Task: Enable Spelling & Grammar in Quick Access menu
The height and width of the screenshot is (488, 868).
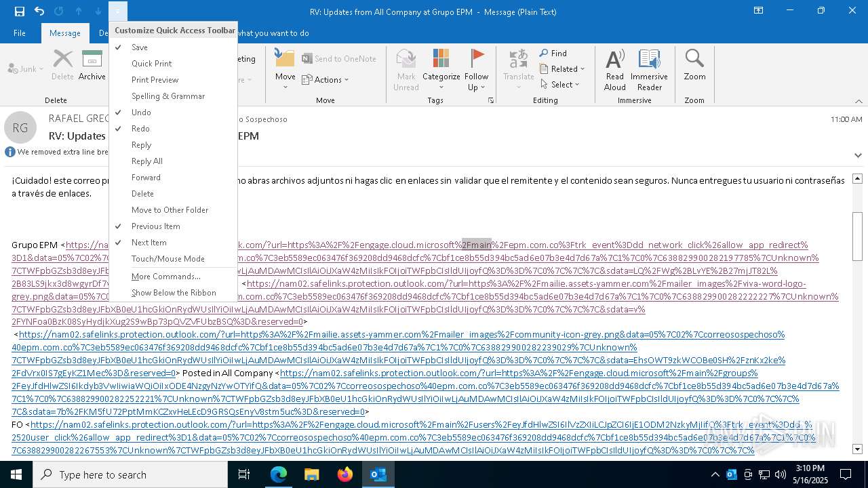Action: pos(174,96)
